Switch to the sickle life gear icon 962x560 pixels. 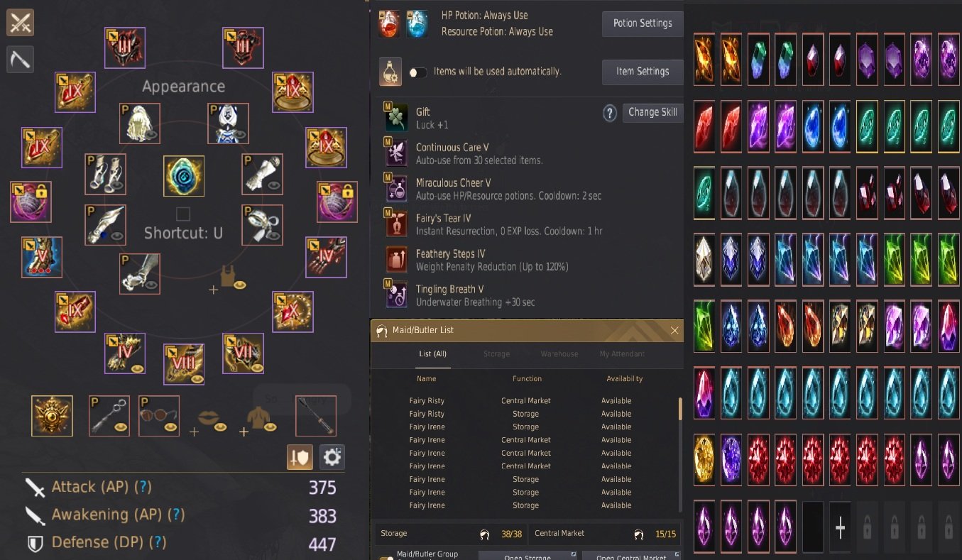pos(21,59)
